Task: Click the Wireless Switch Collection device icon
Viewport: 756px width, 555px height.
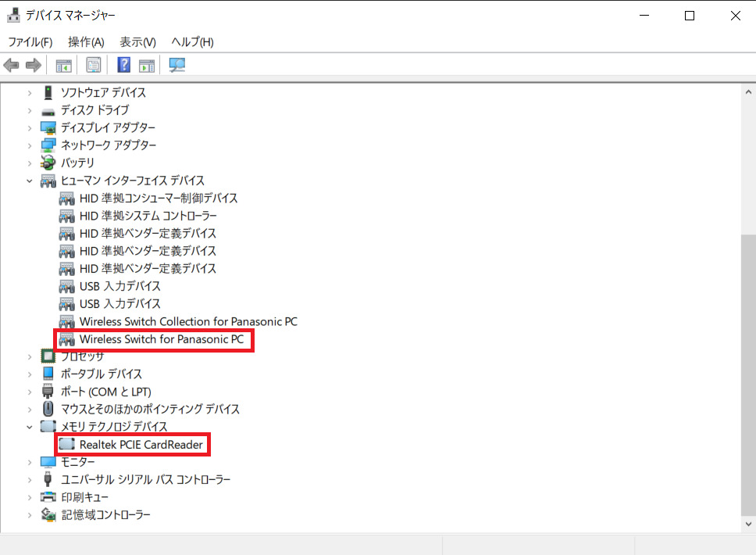Action: pos(66,321)
